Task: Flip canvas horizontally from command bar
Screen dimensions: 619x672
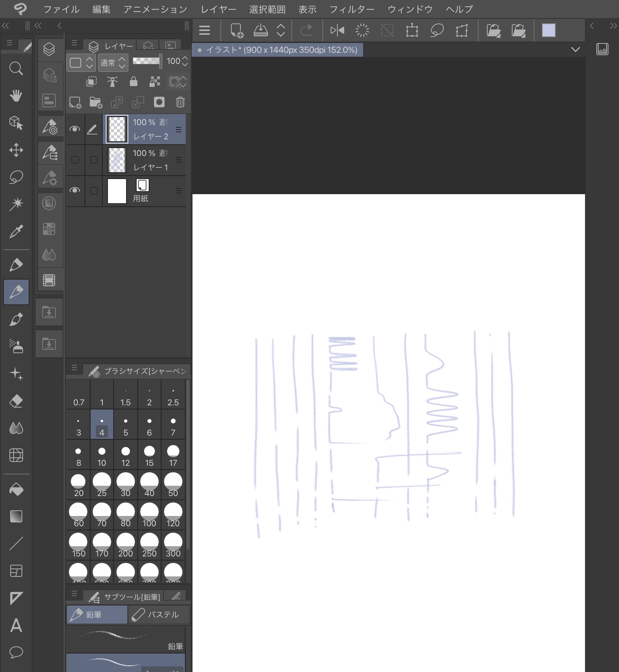Action: point(337,30)
